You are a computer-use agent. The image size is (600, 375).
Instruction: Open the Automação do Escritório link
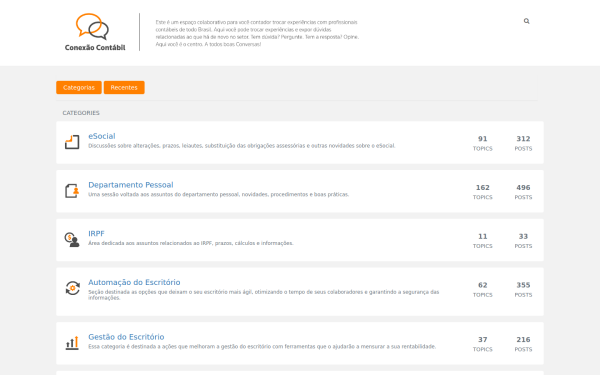[134, 282]
